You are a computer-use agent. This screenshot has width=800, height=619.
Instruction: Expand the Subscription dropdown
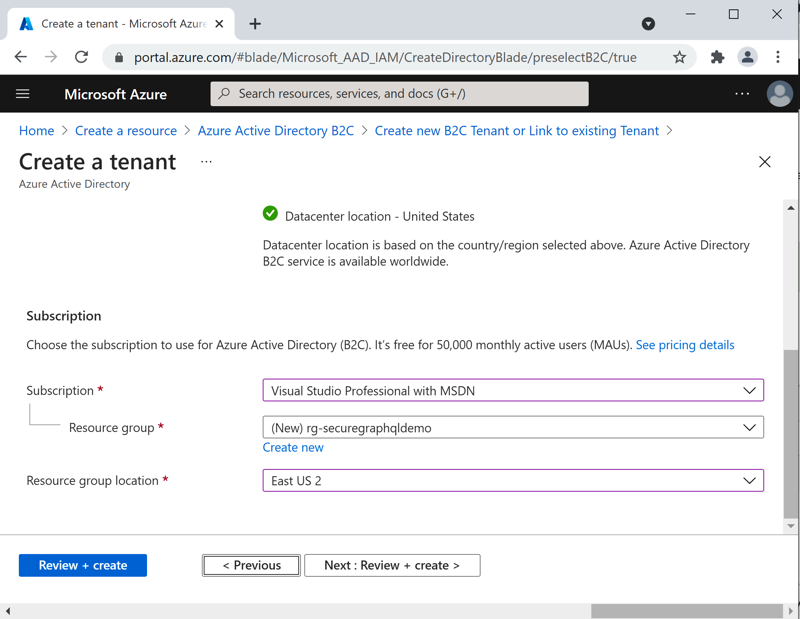[x=513, y=390]
